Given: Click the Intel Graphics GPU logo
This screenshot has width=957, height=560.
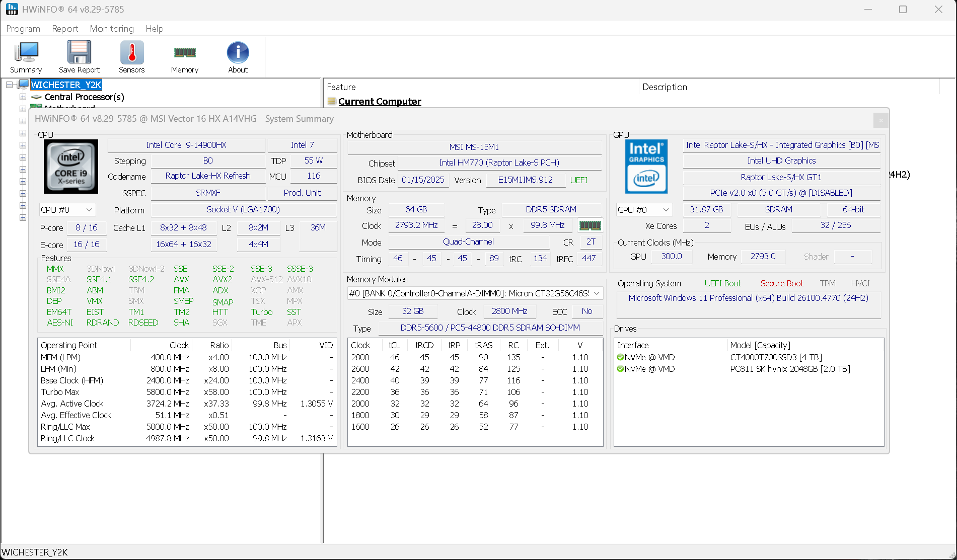Looking at the screenshot, I should [x=646, y=167].
